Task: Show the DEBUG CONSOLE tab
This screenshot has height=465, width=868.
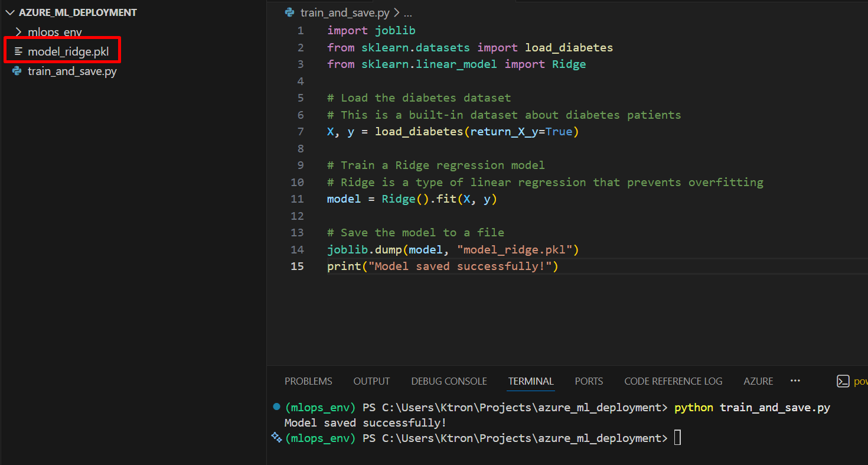Action: pos(449,381)
